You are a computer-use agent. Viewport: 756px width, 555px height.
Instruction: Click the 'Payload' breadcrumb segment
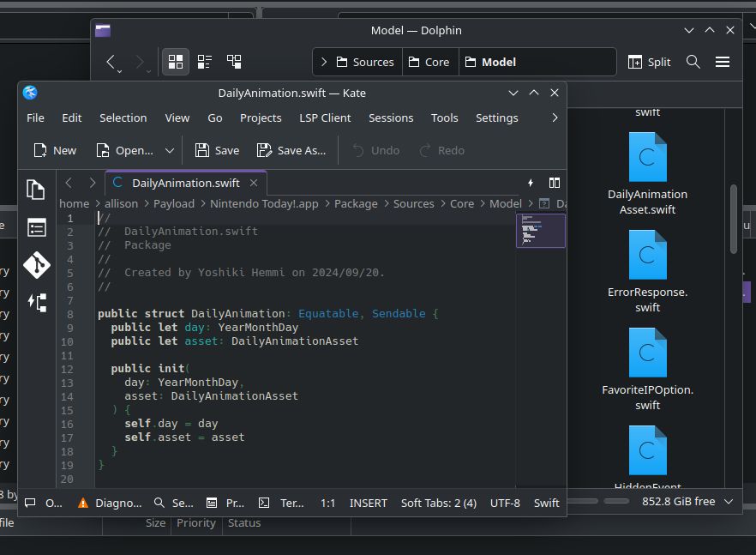click(x=174, y=204)
